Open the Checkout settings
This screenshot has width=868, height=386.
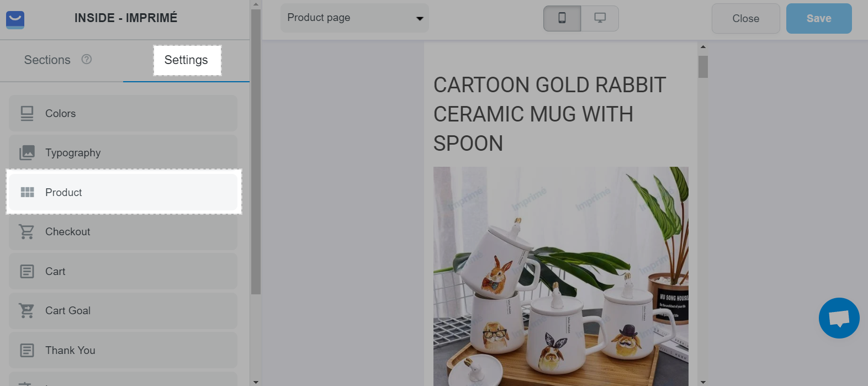tap(123, 231)
